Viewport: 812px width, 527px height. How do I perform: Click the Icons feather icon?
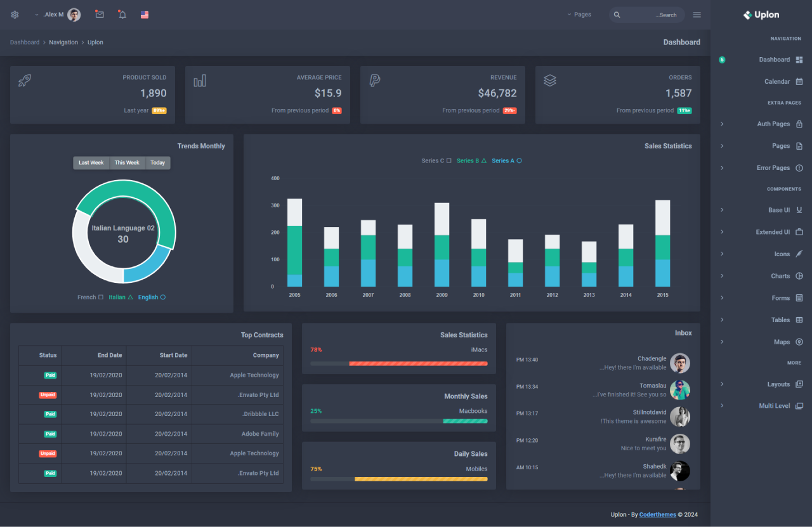point(799,254)
